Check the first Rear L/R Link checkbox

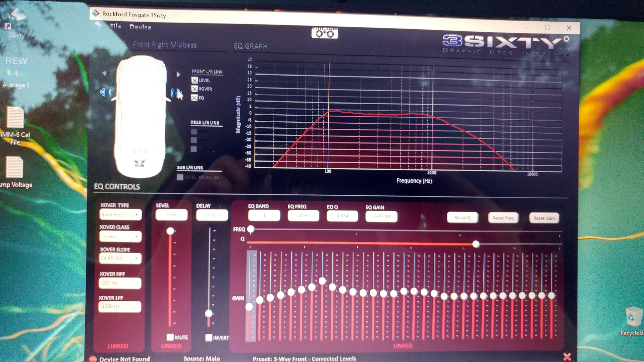pos(194,131)
